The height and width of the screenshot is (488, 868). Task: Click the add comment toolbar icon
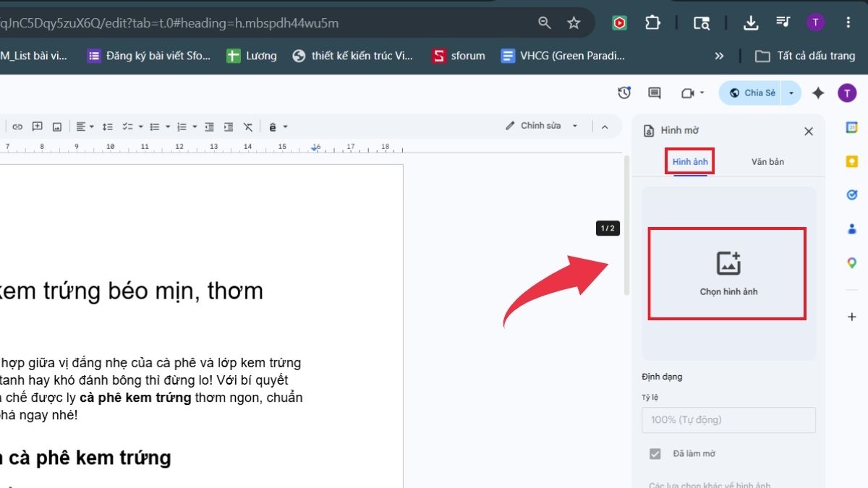pyautogui.click(x=37, y=127)
